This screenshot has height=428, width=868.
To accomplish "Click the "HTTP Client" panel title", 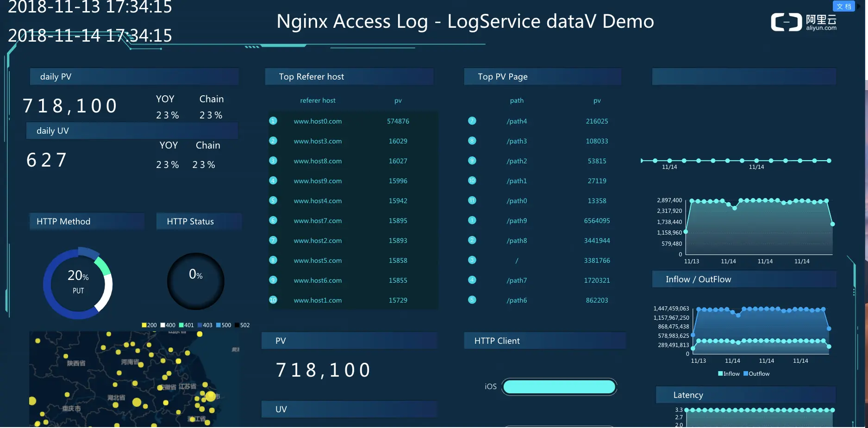I will (x=497, y=341).
